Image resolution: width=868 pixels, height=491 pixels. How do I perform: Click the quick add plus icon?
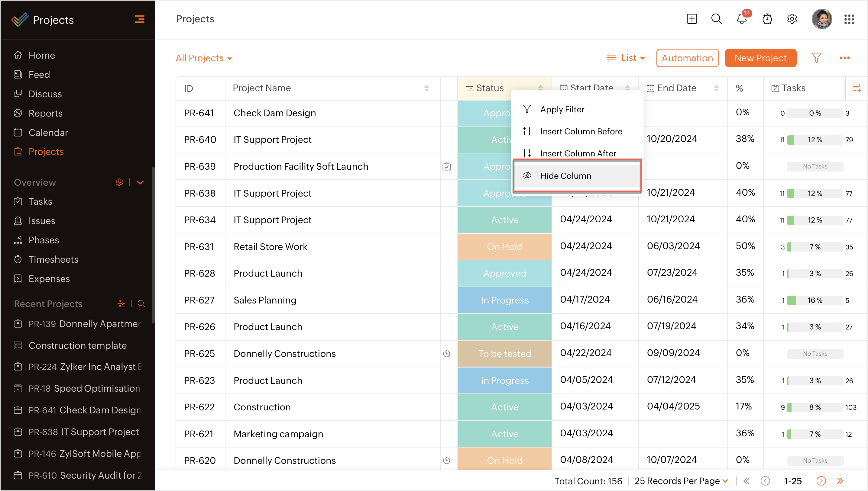coord(691,19)
